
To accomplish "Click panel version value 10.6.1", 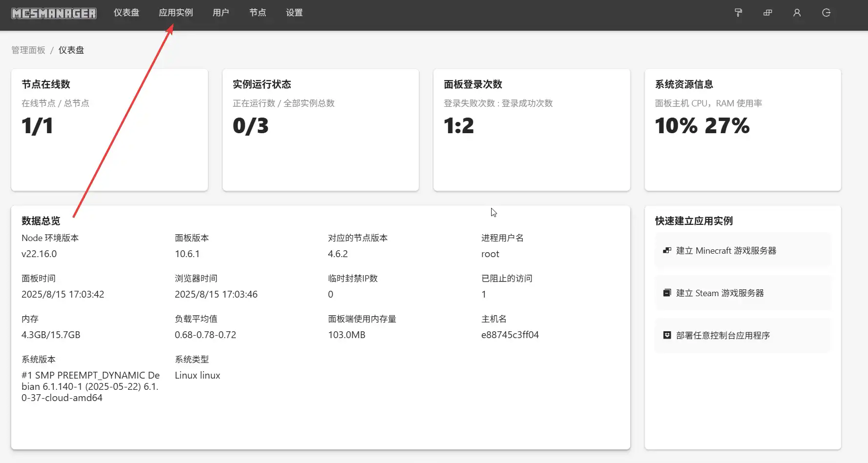I will point(187,254).
